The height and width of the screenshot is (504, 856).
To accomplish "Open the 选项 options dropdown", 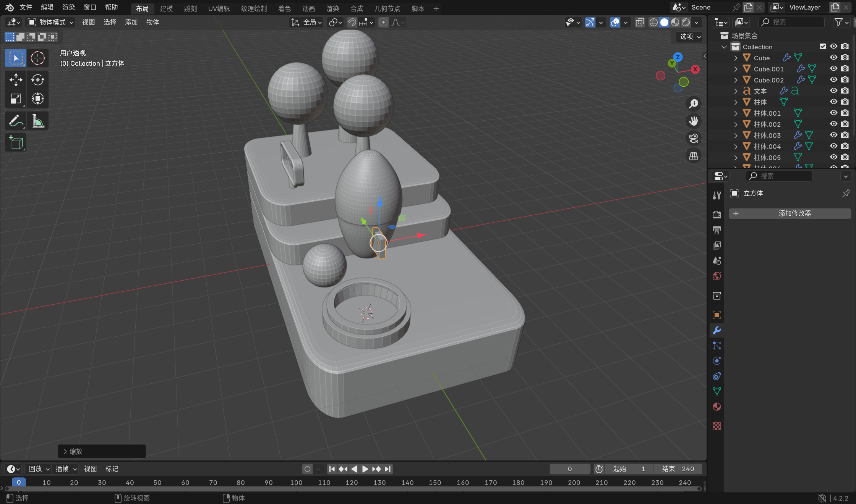I will (690, 37).
